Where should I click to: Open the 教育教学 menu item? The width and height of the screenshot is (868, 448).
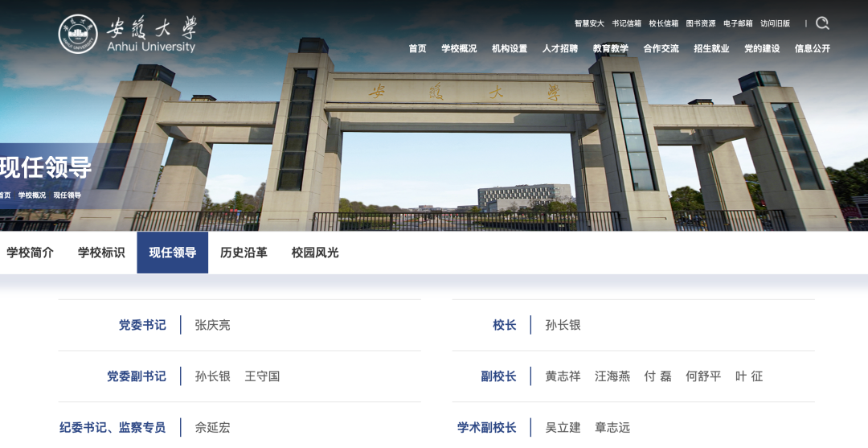pyautogui.click(x=611, y=48)
